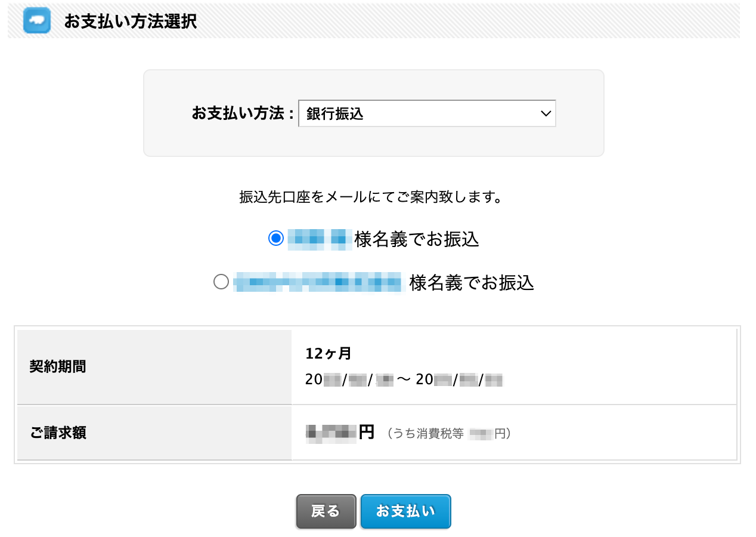Click the お支払い方法選択 header title
This screenshot has height=537, width=756.
coord(130,21)
